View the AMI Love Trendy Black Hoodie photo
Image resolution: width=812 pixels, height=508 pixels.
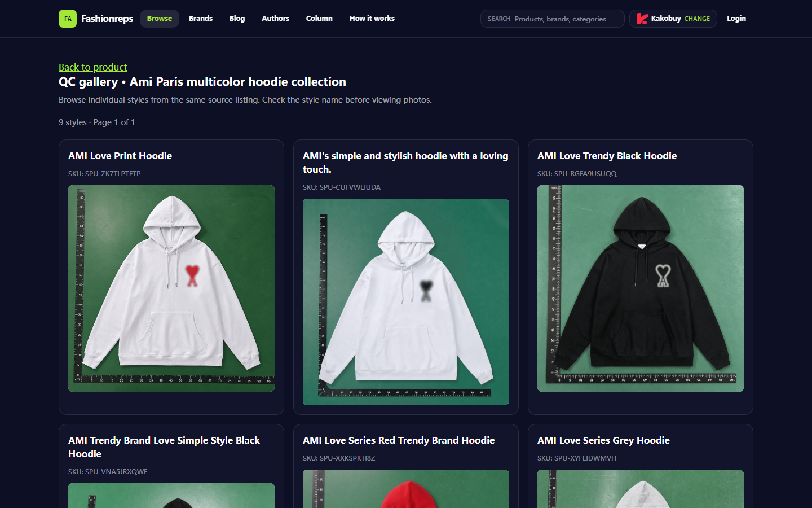tap(641, 288)
